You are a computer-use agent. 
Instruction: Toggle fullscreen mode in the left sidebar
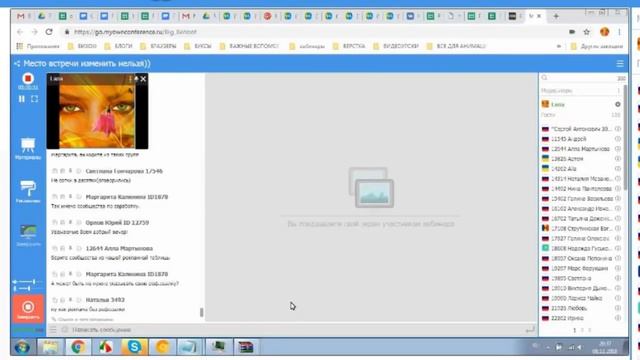(x=35, y=99)
